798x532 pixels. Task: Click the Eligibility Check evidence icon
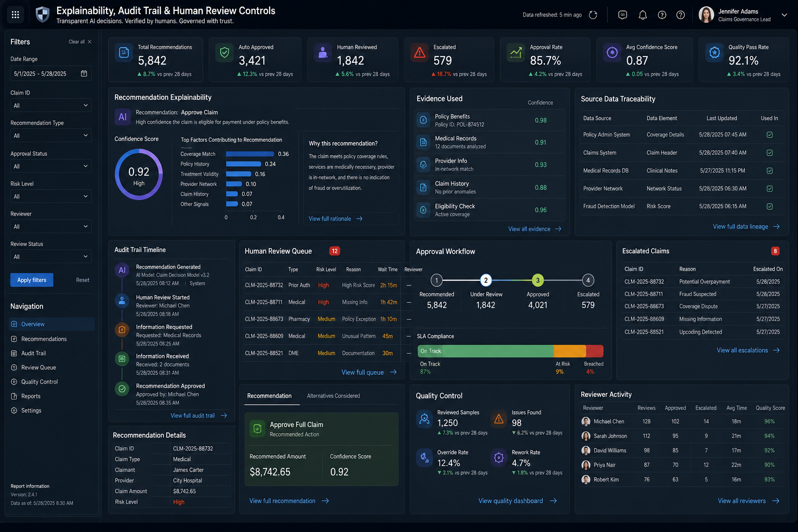click(423, 210)
